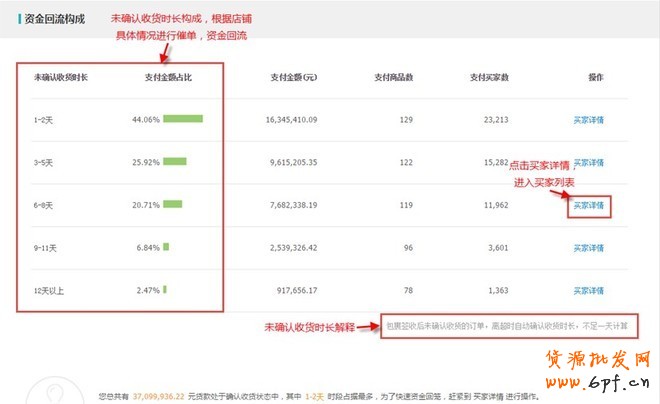Click the 支付买家数 column header
660x404 pixels.
click(x=488, y=77)
